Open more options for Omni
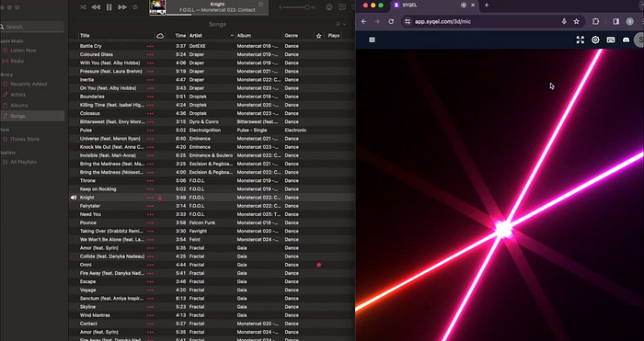The height and width of the screenshot is (341, 644). pyautogui.click(x=150, y=265)
